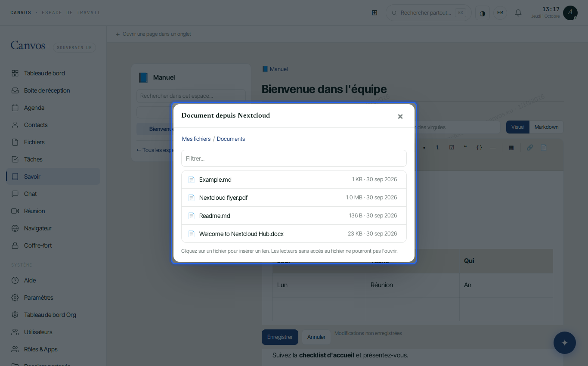Open Tableau de bord in sidebar
588x366 pixels.
point(53,73)
